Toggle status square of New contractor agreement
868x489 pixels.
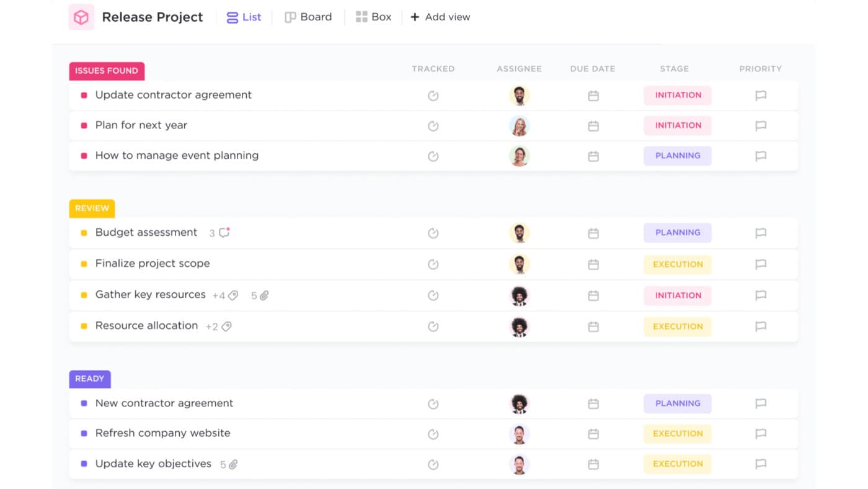(84, 403)
